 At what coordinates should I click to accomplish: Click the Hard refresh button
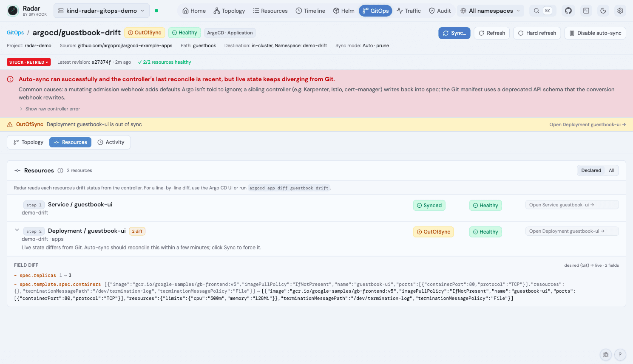(537, 33)
